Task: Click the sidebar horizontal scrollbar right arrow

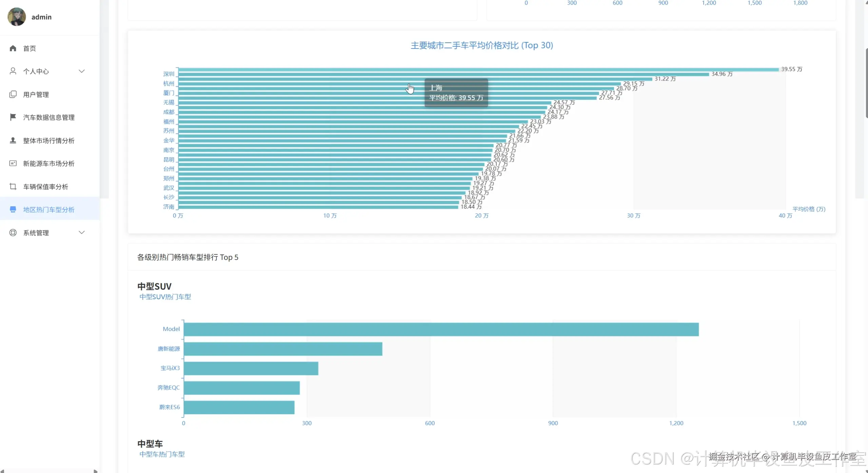Action: (96, 471)
